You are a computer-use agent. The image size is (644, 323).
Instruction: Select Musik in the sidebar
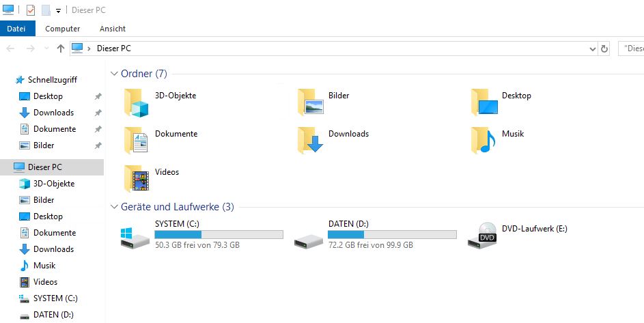click(44, 266)
